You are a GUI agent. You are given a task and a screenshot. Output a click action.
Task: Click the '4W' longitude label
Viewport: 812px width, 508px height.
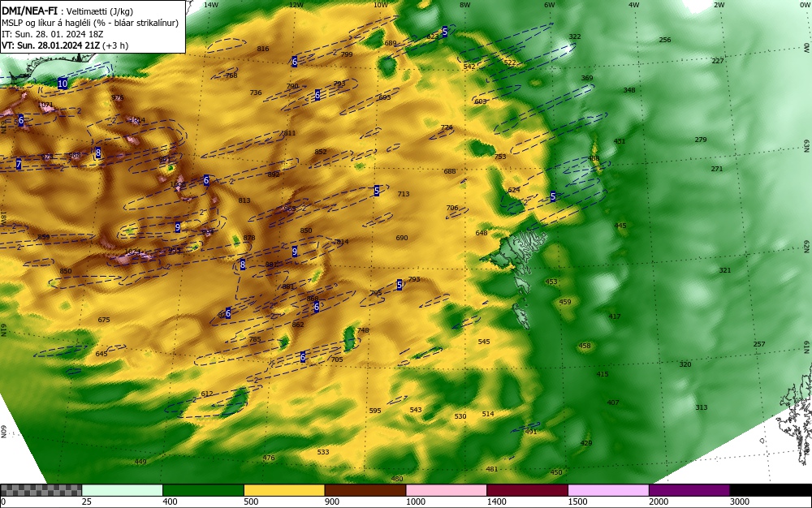coord(634,5)
